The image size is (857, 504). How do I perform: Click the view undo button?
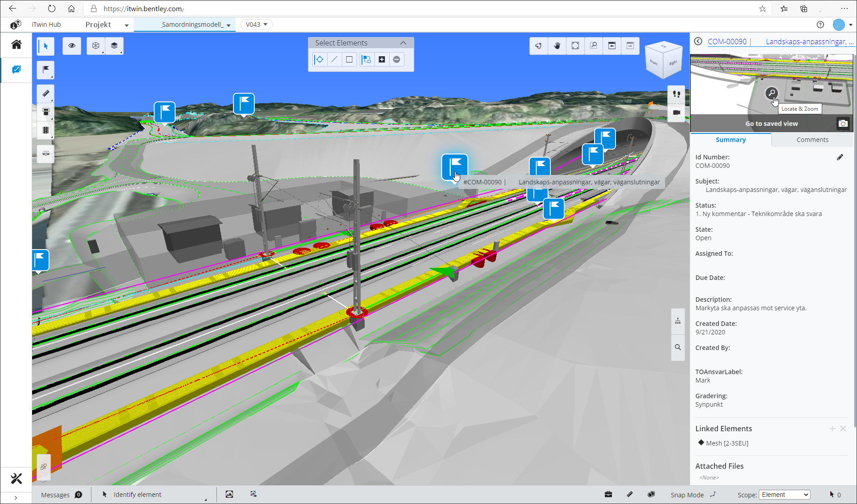[x=612, y=46]
